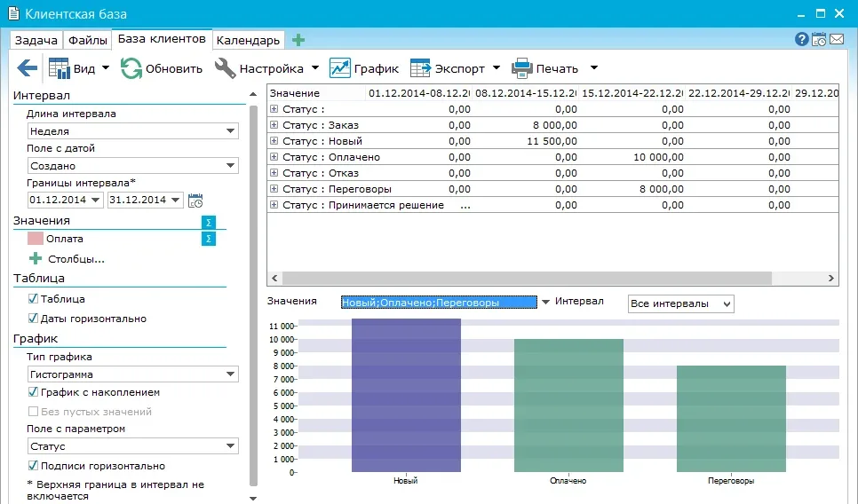858x504 pixels.
Task: Expand Статус : Принимается решение row
Action: pos(274,204)
